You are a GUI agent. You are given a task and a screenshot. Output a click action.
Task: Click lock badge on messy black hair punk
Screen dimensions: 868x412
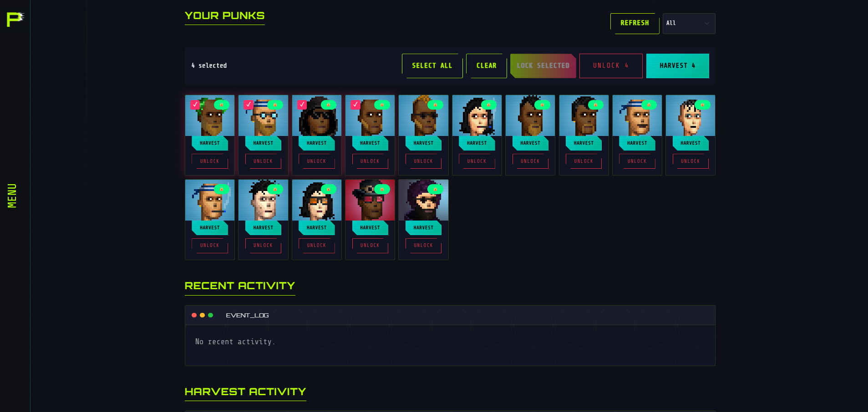pos(275,189)
